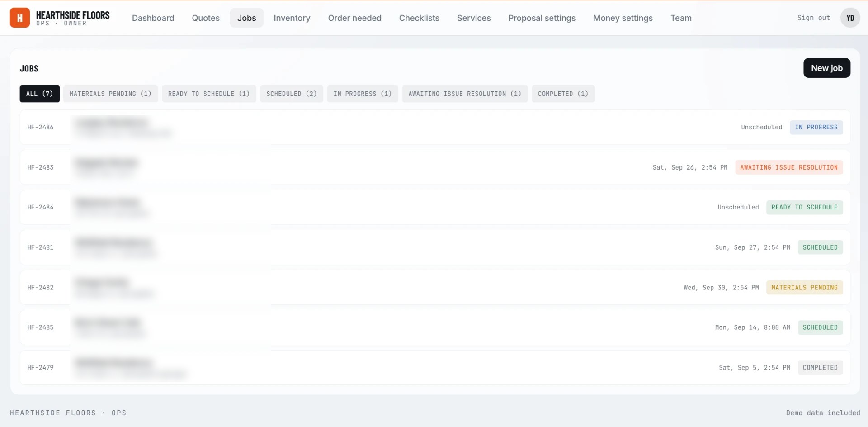Open the YD user avatar
The width and height of the screenshot is (868, 427).
[850, 18]
